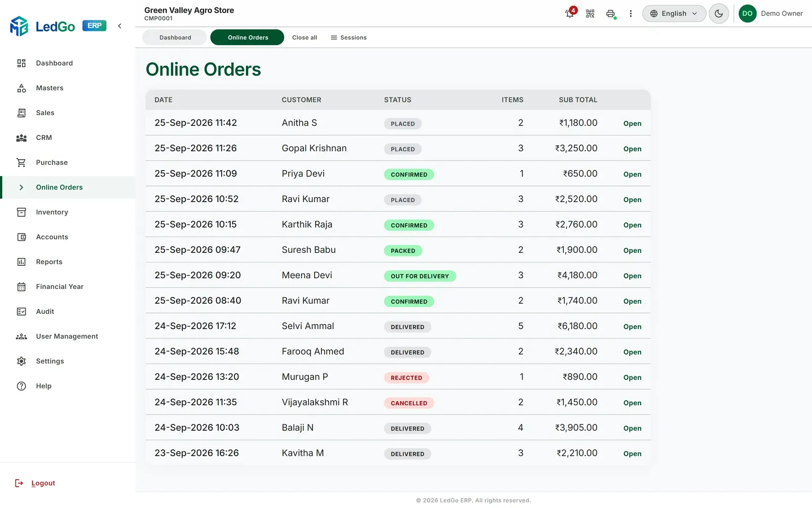Select customer name Balaji N
Screen dimensions: 812x508
pyautogui.click(x=298, y=428)
